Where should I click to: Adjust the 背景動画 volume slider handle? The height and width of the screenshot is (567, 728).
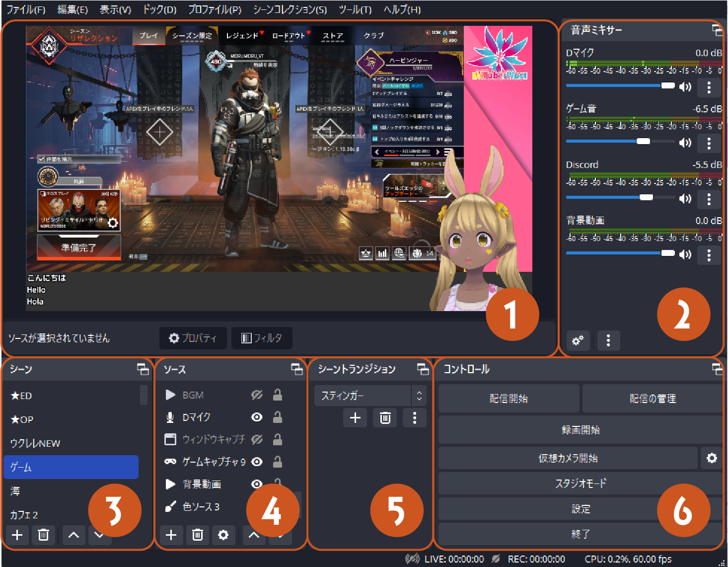[668, 253]
